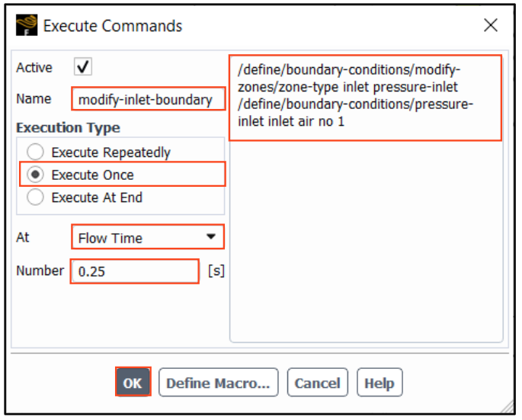522x420 pixels.
Task: Open the Flow Time dropdown
Action: 147,238
